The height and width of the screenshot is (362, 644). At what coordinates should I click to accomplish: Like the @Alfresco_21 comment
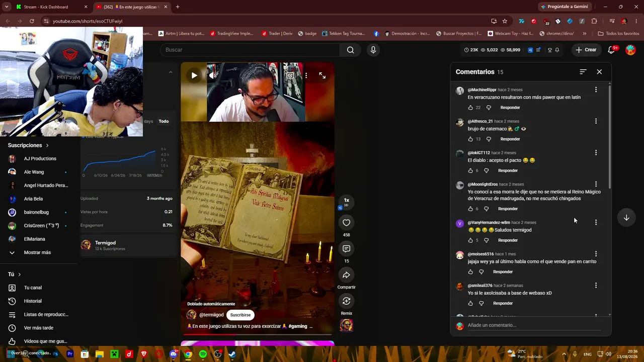coord(470,139)
